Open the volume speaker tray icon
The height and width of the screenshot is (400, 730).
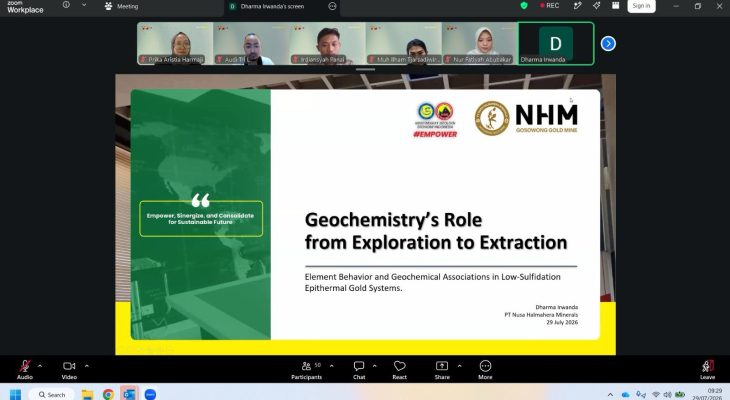(x=668, y=395)
